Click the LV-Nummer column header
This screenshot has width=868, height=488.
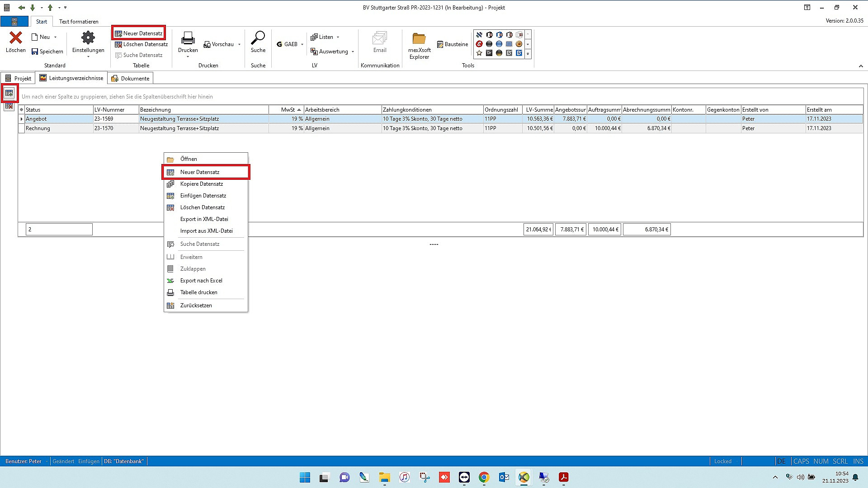tap(116, 110)
